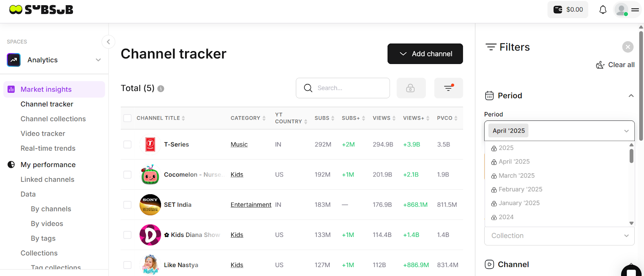The image size is (644, 276).
Task: Click the SubSub logo
Action: tap(41, 9)
